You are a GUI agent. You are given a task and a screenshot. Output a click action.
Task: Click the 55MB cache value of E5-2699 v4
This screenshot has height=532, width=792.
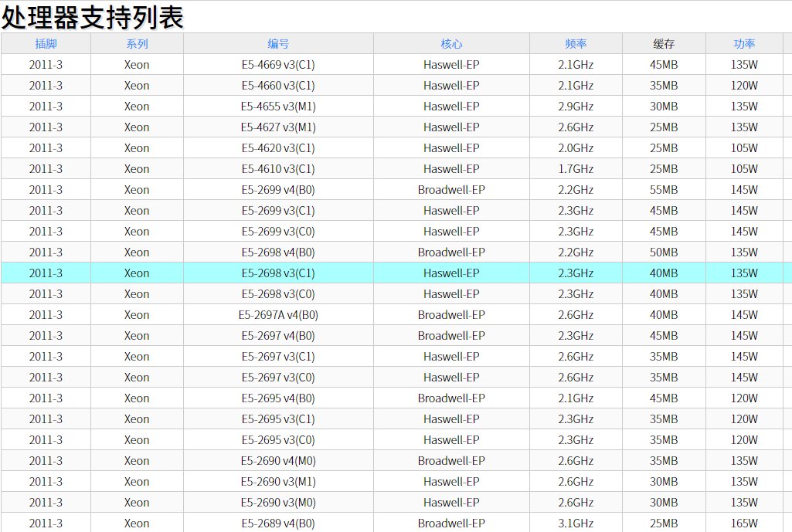tap(663, 189)
